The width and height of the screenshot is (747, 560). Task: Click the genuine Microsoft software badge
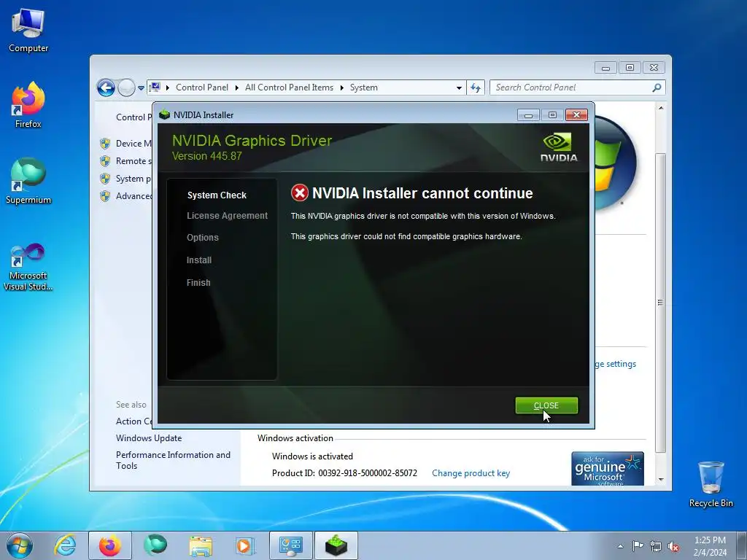(x=608, y=469)
